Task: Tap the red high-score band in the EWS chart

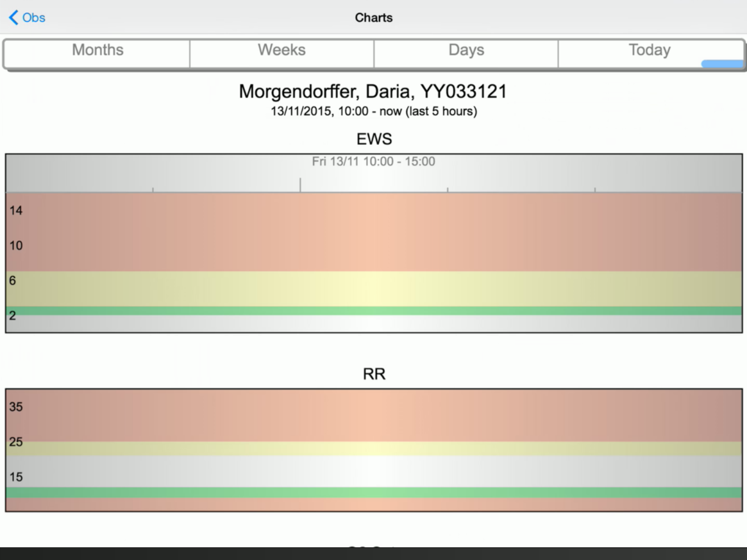Action: tap(373, 231)
